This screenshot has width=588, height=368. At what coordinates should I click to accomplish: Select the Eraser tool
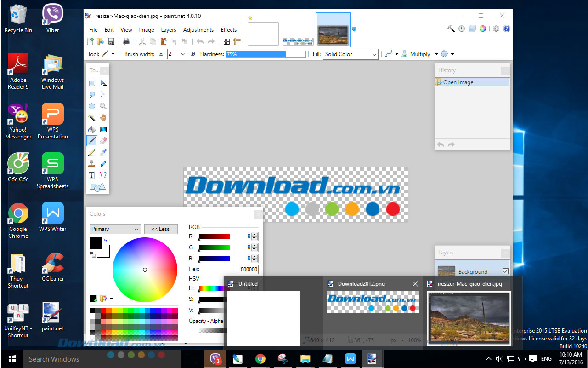tap(103, 141)
